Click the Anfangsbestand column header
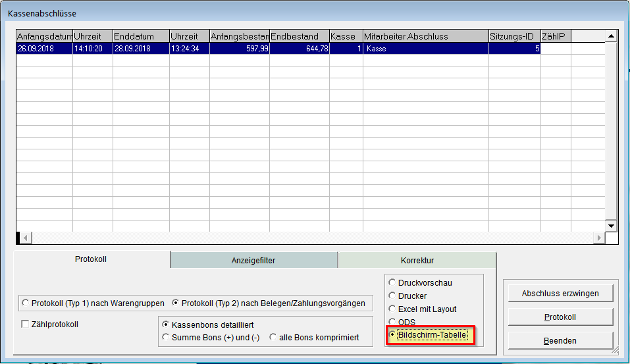This screenshot has height=364, width=630. 240,36
